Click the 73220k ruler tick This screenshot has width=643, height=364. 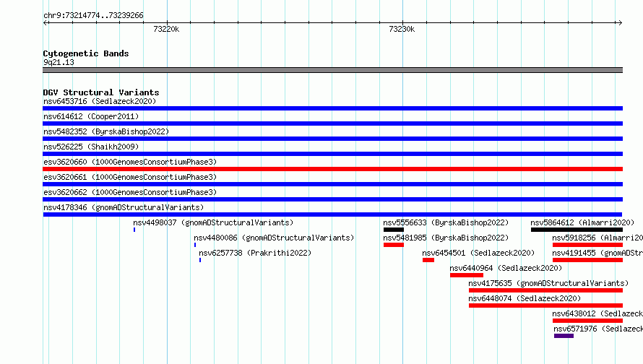click(166, 29)
